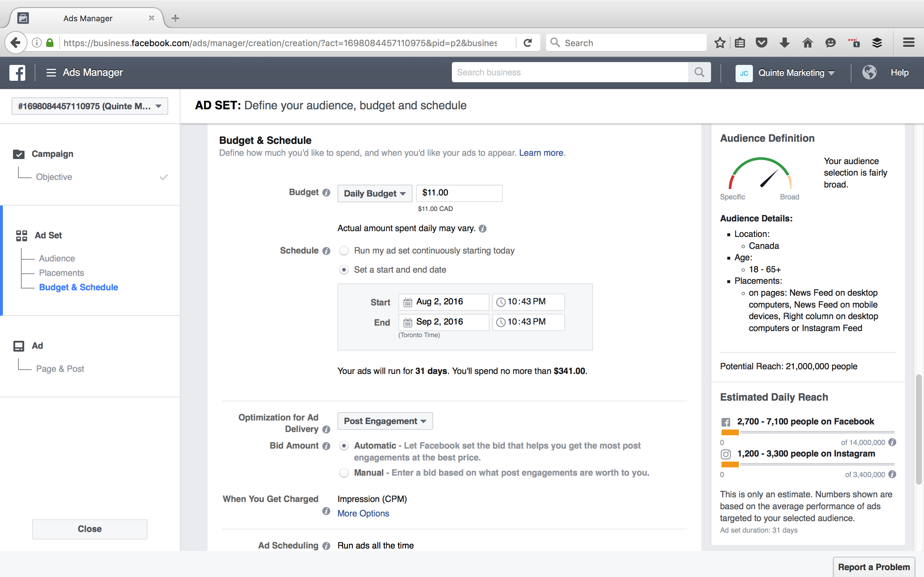Open the Page & Post sidebar item
Screen dimensions: 924x577
tap(60, 369)
